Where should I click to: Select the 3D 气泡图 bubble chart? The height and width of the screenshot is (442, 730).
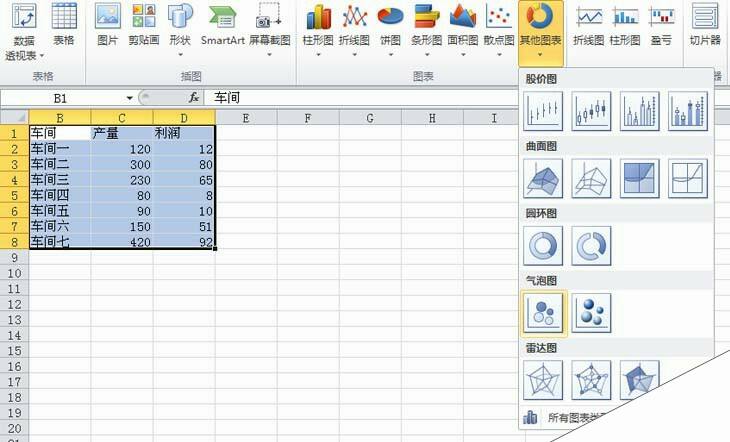(x=591, y=313)
